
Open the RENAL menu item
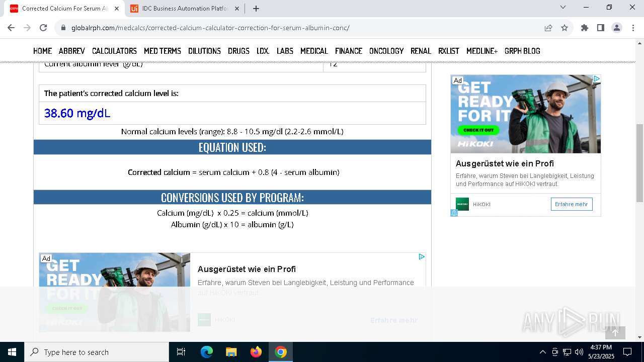pyautogui.click(x=421, y=51)
